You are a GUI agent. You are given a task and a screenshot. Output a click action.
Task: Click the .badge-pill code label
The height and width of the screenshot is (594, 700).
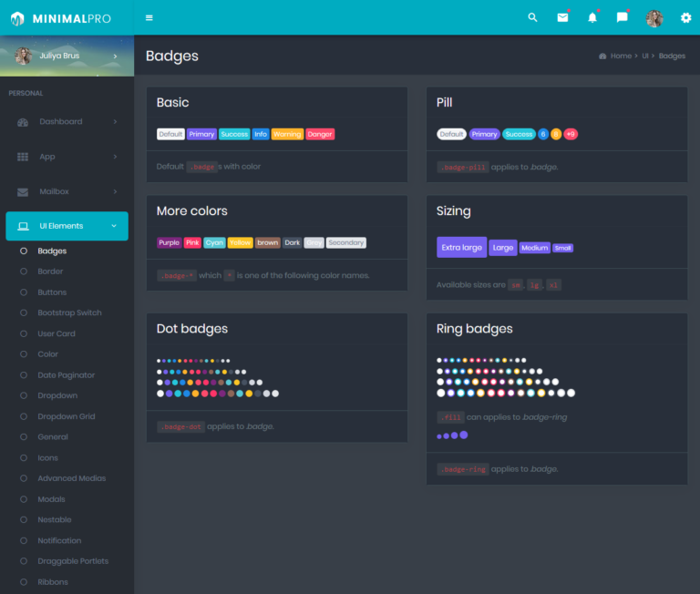pyautogui.click(x=463, y=168)
